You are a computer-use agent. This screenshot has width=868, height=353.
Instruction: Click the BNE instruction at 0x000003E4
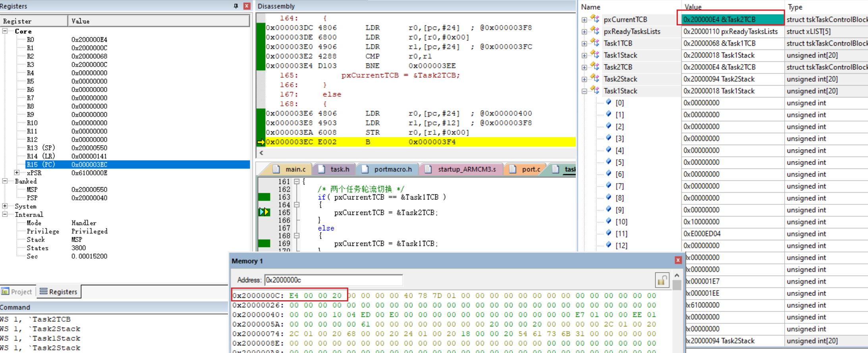(361, 65)
